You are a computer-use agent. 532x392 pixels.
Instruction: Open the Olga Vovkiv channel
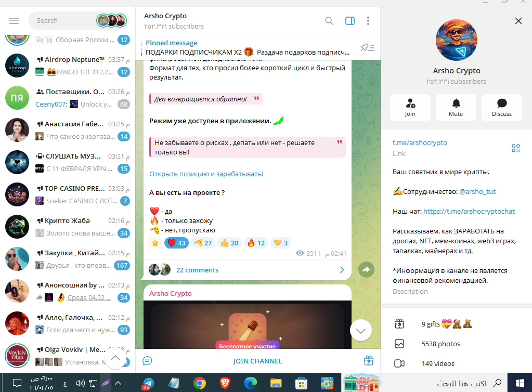68,356
